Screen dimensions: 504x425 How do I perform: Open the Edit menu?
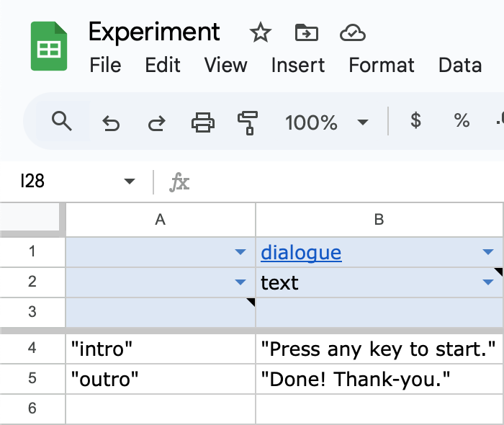click(163, 66)
